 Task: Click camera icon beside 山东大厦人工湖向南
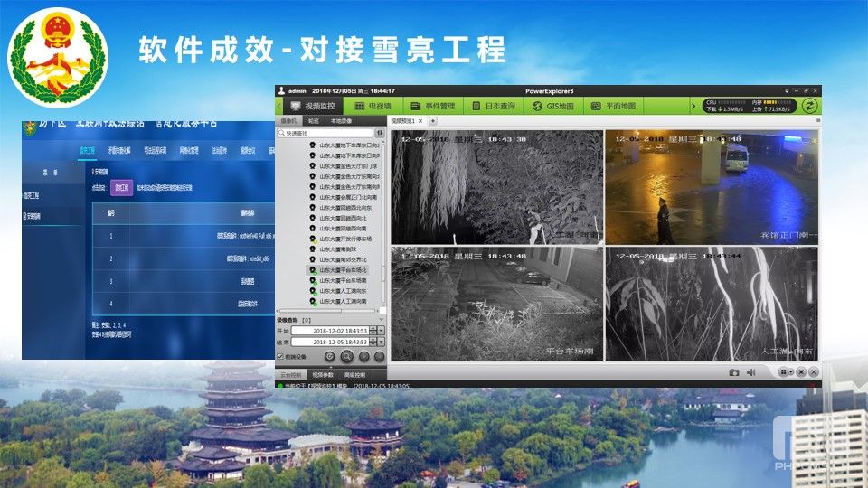(x=313, y=302)
